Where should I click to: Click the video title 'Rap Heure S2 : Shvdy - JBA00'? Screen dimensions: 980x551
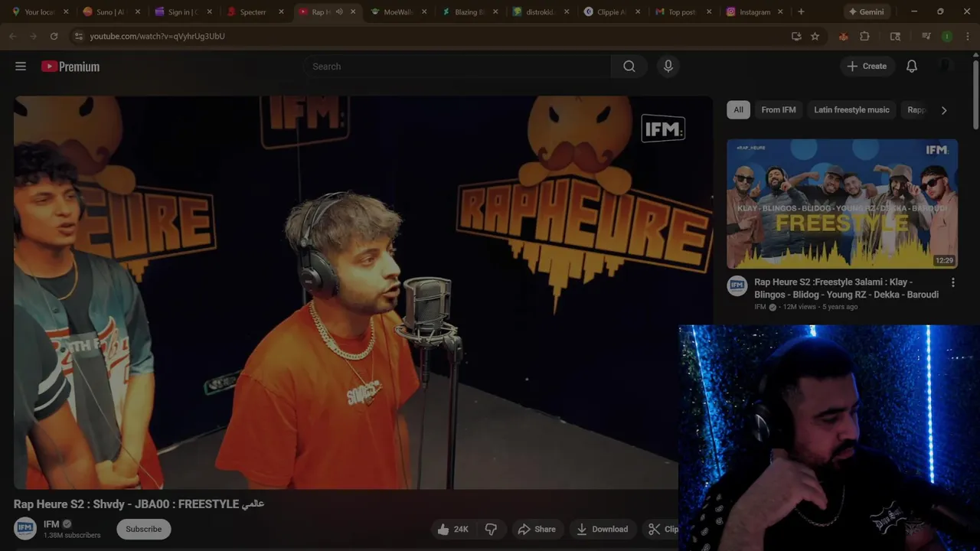(139, 504)
